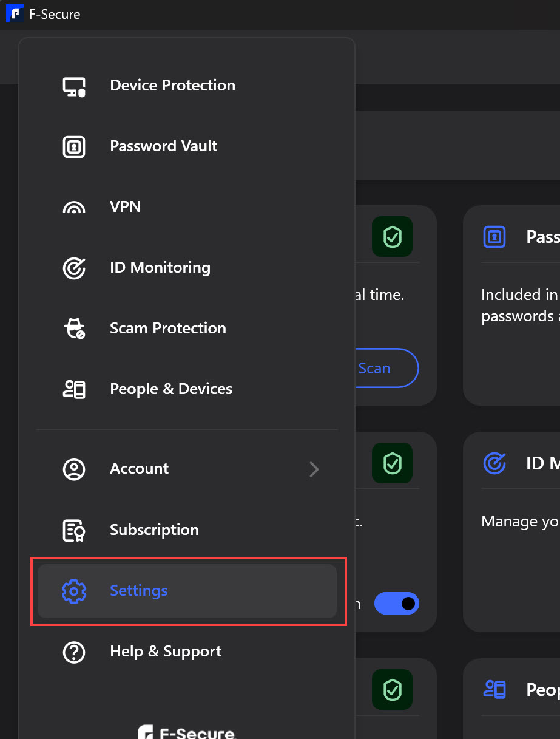The image size is (560, 739).
Task: Go to the Subscription menu item
Action: tap(154, 530)
